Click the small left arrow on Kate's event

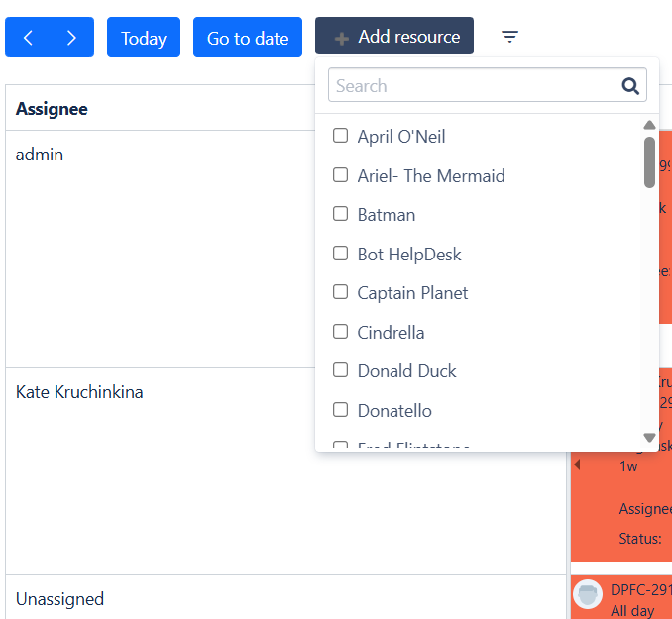pyautogui.click(x=577, y=464)
